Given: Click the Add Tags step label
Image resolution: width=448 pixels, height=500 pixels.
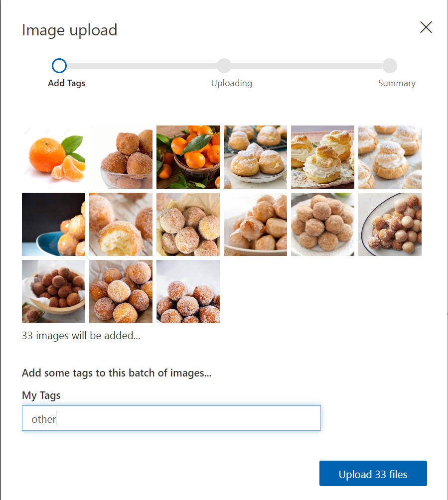Looking at the screenshot, I should pyautogui.click(x=66, y=83).
